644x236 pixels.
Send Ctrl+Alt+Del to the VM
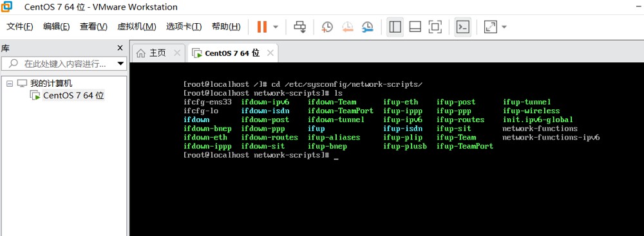tap(300, 27)
